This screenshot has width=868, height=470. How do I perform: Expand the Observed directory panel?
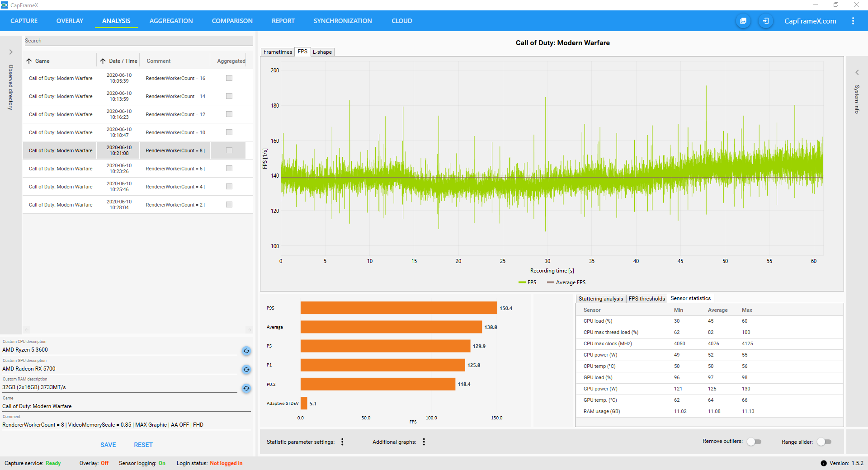(x=11, y=52)
